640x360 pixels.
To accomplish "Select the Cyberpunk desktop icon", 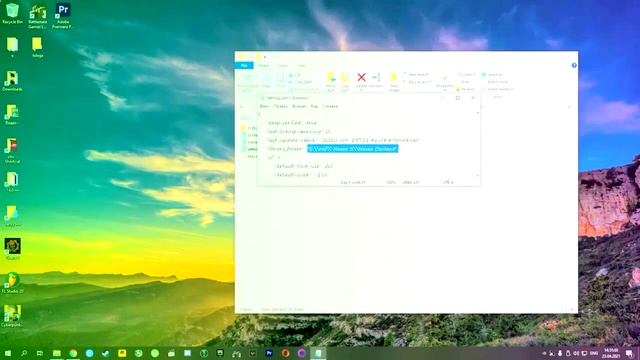I will [x=12, y=316].
